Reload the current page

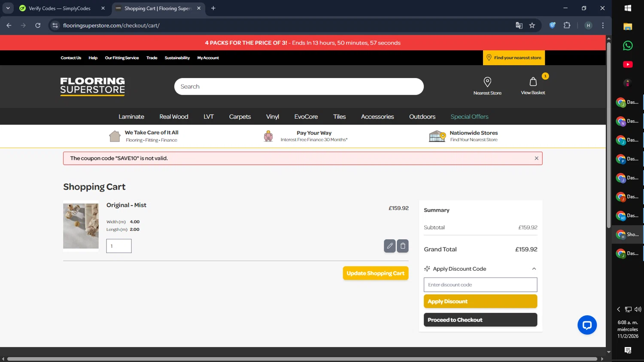(x=38, y=25)
